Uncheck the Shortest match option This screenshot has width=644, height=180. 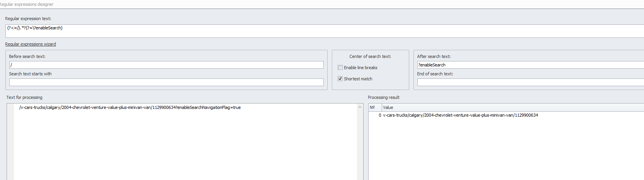point(340,79)
